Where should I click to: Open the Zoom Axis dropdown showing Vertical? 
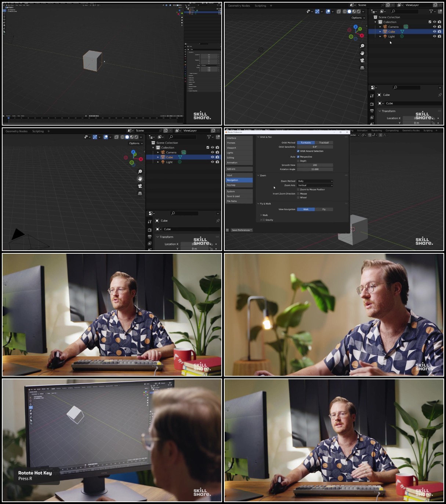315,185
